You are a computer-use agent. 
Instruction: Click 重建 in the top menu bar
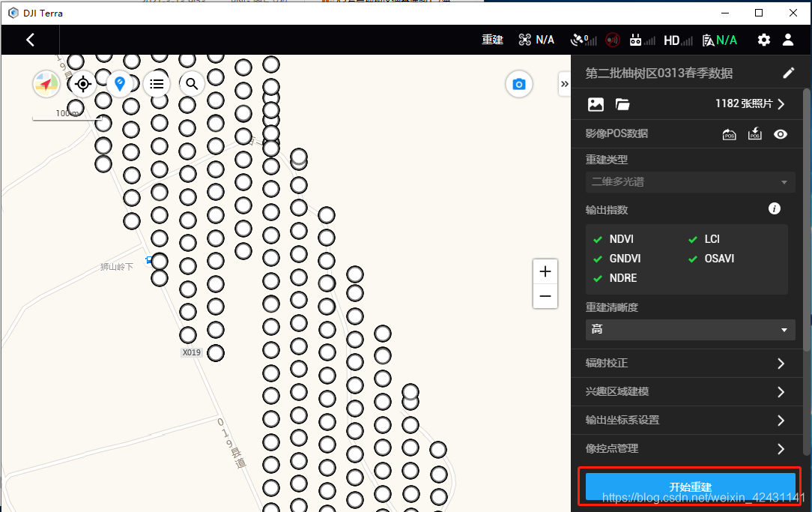[492, 40]
